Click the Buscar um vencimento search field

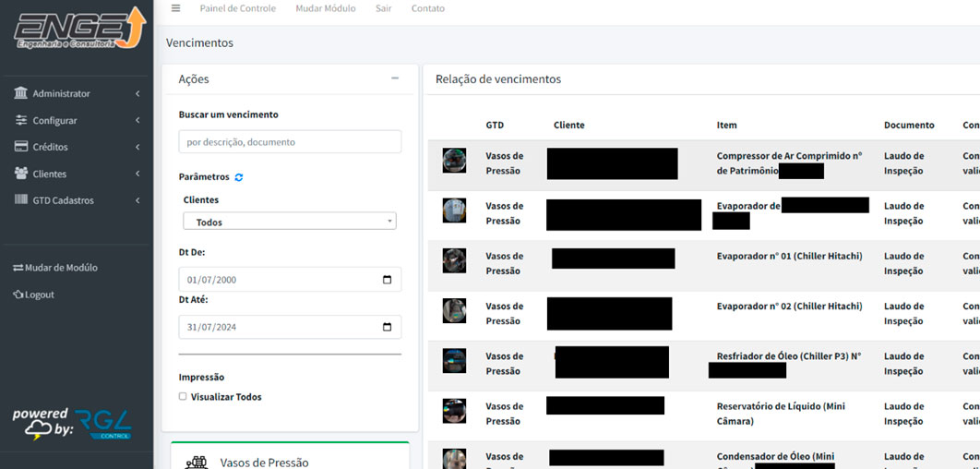click(289, 142)
